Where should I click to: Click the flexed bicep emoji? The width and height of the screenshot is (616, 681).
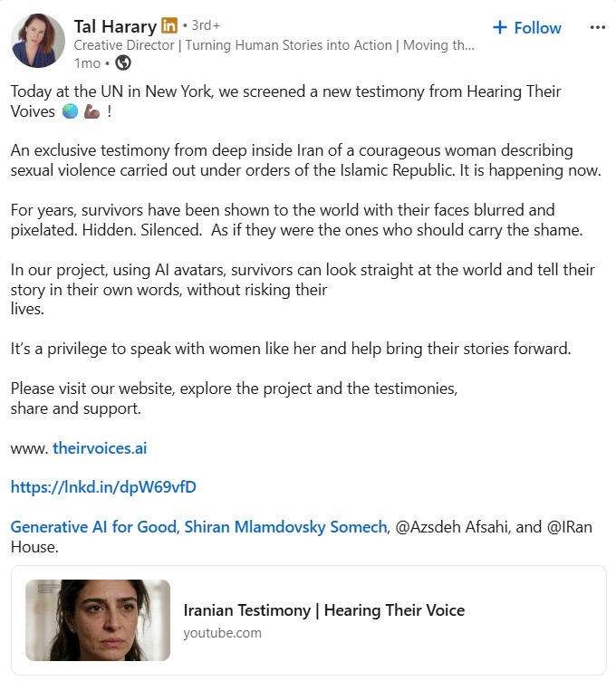click(x=93, y=112)
